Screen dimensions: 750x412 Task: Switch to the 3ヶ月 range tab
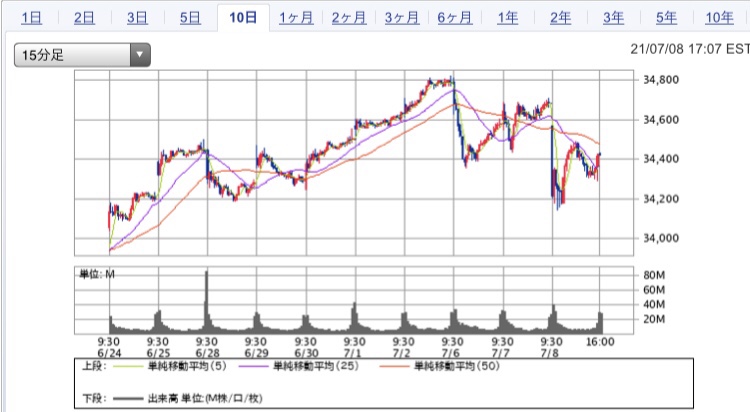point(402,18)
